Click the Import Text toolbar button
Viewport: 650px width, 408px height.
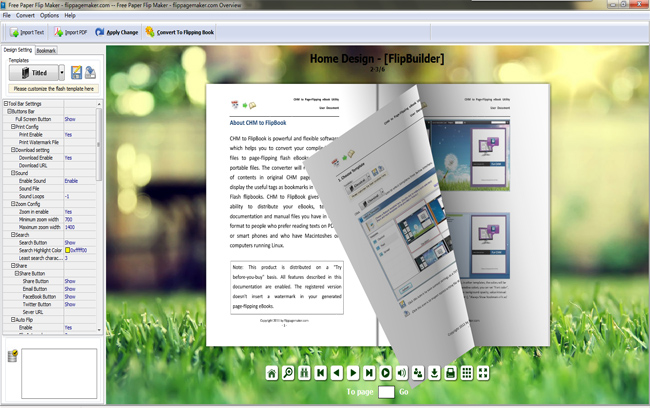[27, 32]
